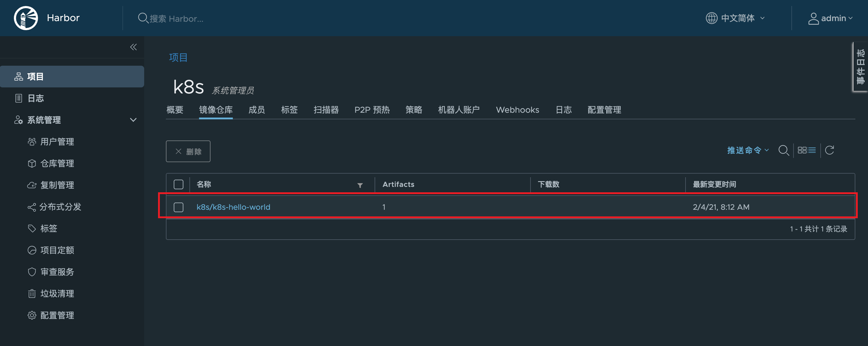868x346 pixels.
Task: Switch to the 扫描器 tab
Action: [326, 110]
